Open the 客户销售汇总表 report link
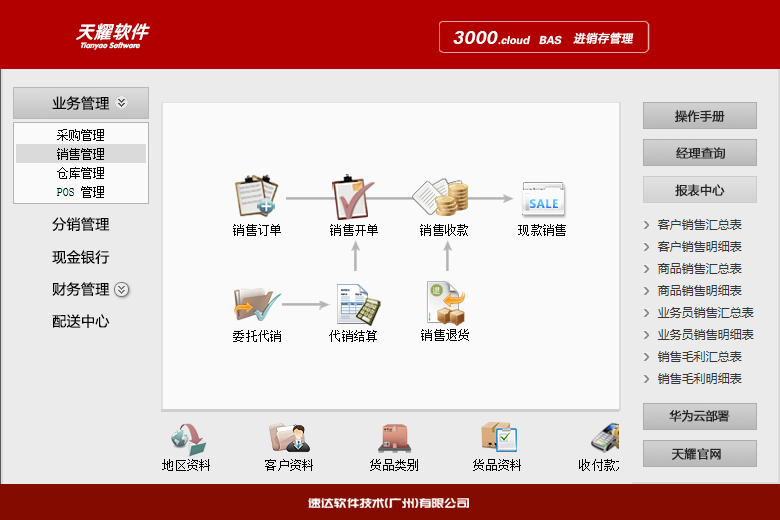780x520 pixels. tap(699, 225)
